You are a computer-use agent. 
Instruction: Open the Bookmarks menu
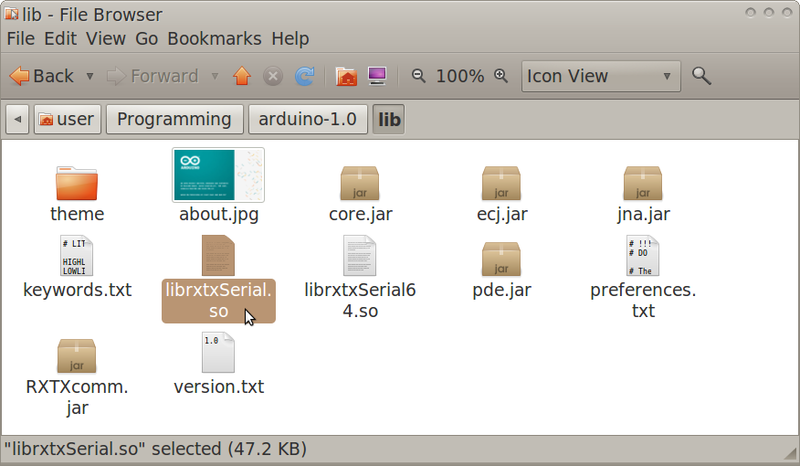[x=214, y=39]
